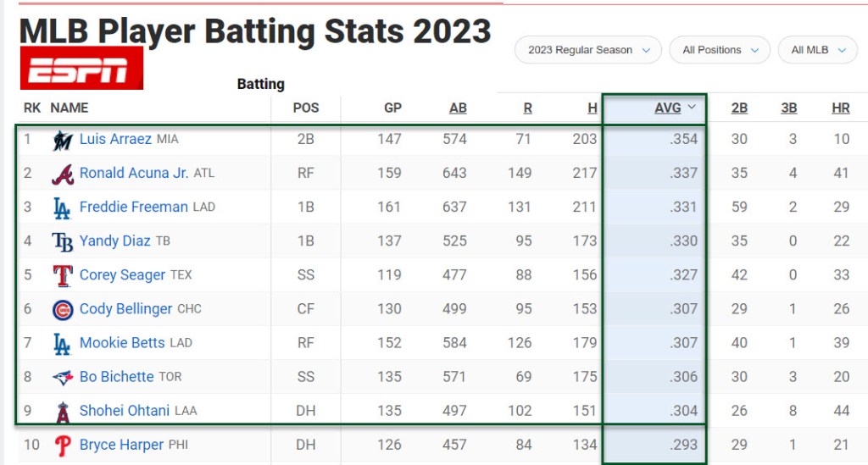Open Shohei Ohtani player link
This screenshot has width=868, height=465.
click(x=125, y=411)
